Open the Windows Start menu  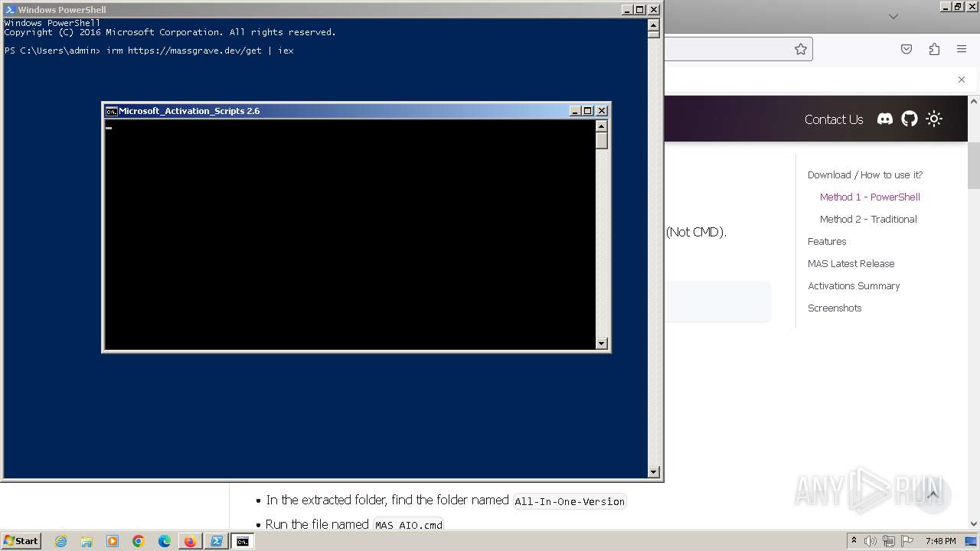coord(21,541)
